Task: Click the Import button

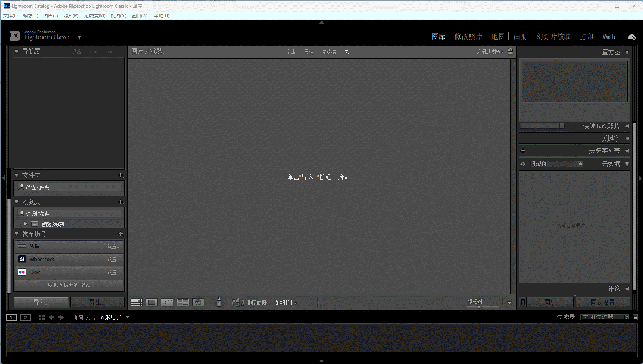Action: coord(40,302)
